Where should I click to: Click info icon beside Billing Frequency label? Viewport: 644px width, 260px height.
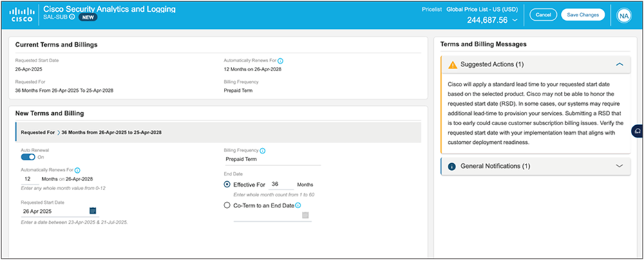click(x=263, y=151)
